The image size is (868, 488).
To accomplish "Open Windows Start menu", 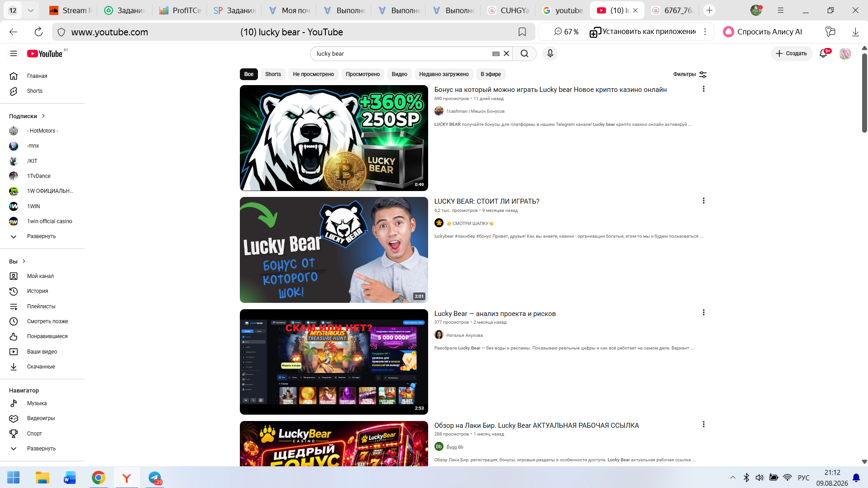I will 14,478.
